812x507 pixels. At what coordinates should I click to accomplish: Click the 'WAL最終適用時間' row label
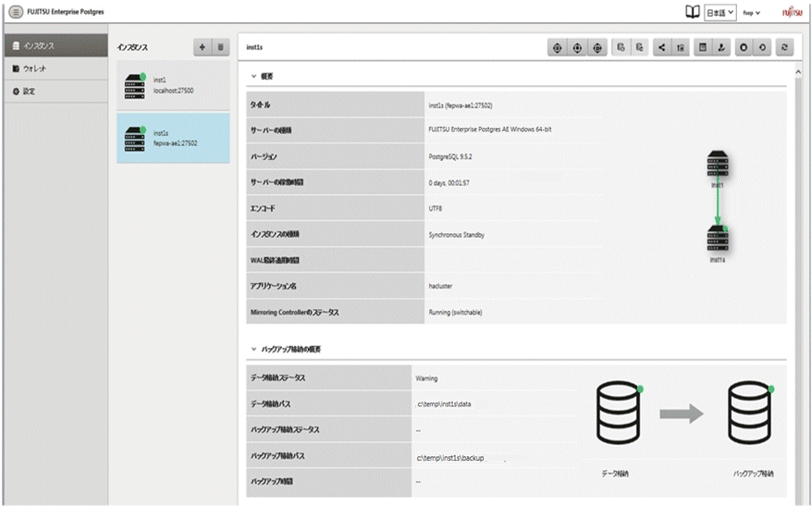tap(275, 260)
